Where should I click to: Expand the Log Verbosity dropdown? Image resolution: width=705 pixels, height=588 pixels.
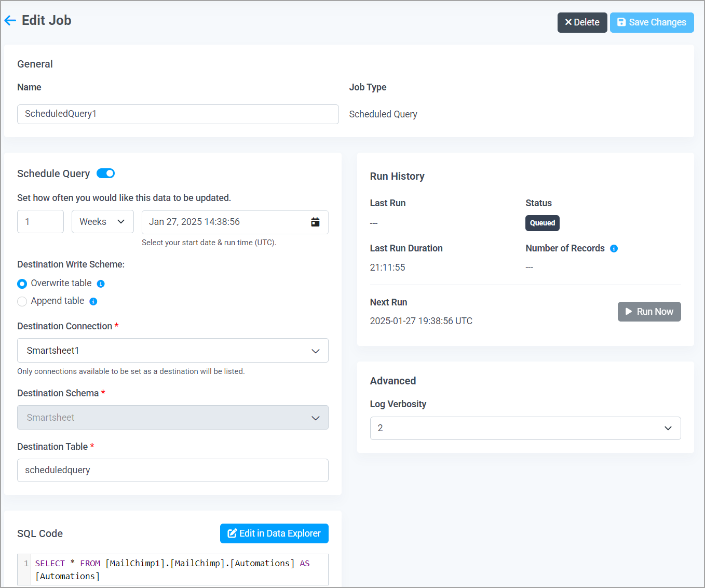[525, 428]
